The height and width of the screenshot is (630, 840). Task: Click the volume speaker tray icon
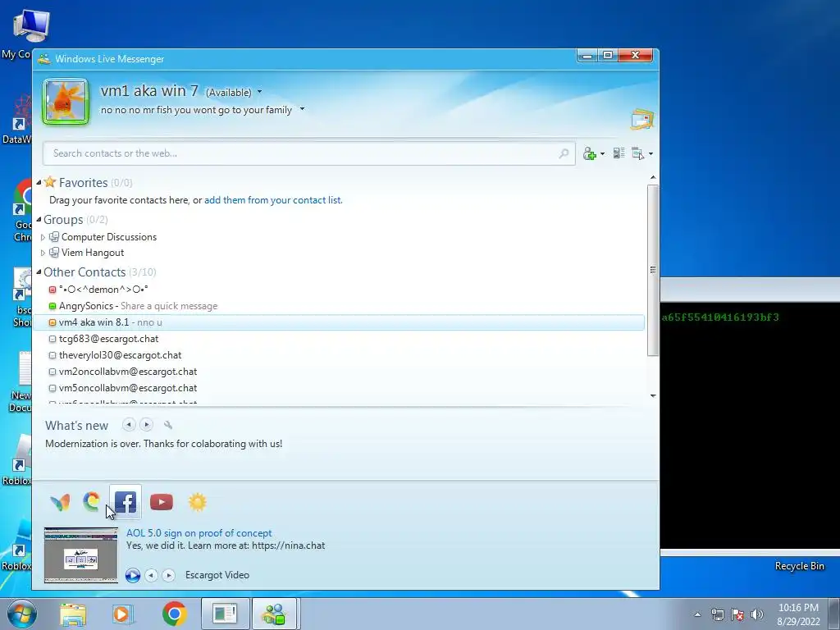(757, 614)
